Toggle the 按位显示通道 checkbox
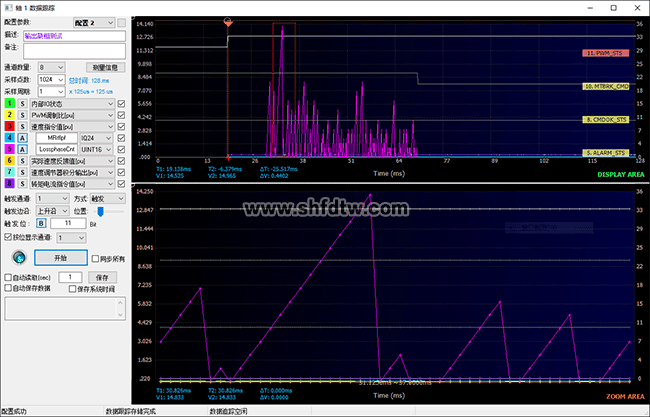This screenshot has height=417, width=650. click(7, 238)
